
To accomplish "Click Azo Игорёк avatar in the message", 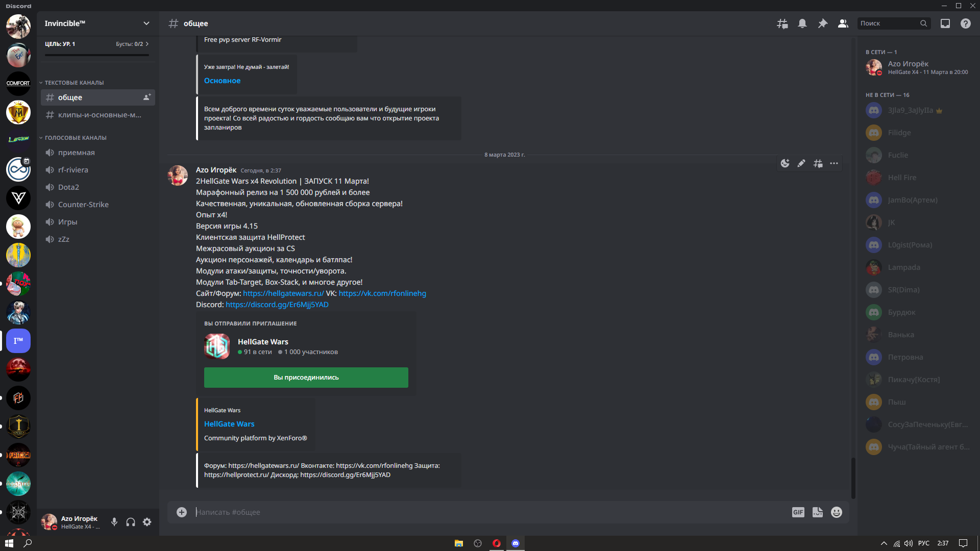I will (x=178, y=176).
